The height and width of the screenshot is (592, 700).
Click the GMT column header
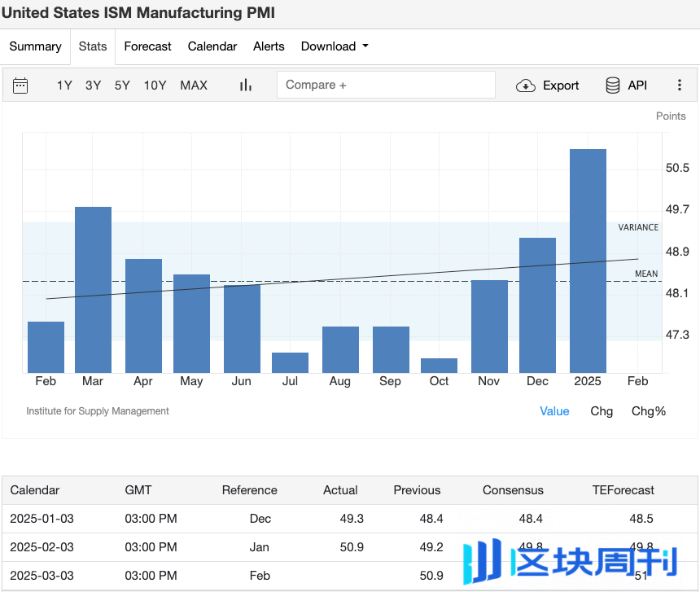tap(138, 490)
